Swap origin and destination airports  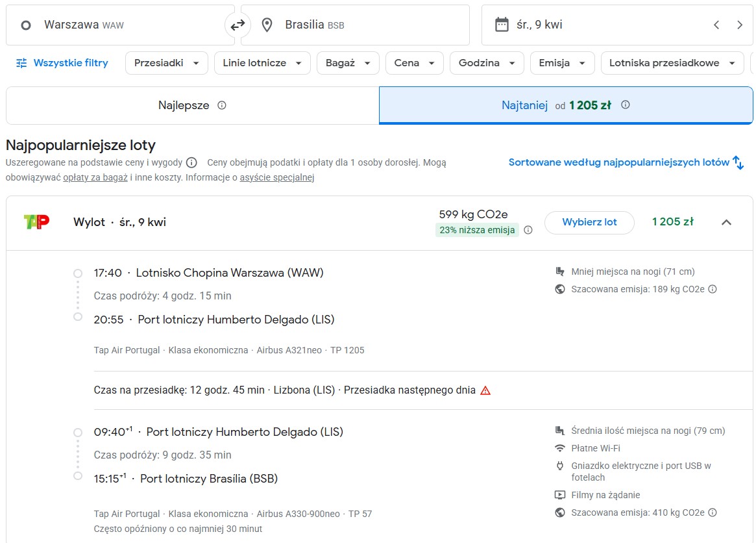pyautogui.click(x=238, y=25)
